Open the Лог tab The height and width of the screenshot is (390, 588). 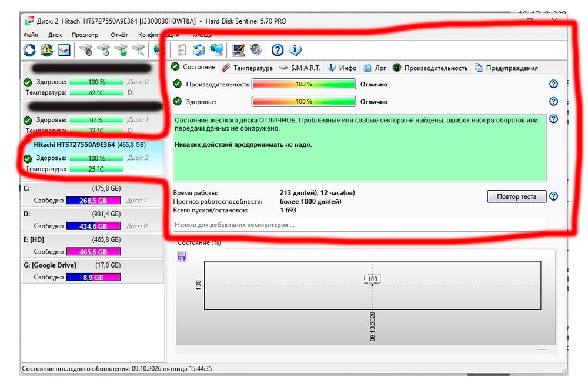(375, 68)
